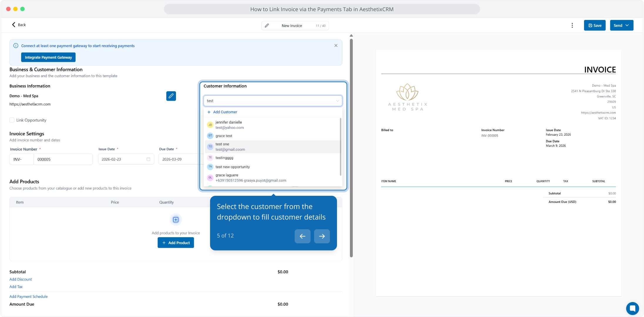This screenshot has width=644, height=317.
Task: Open the chat bubble widget icon
Action: click(632, 308)
